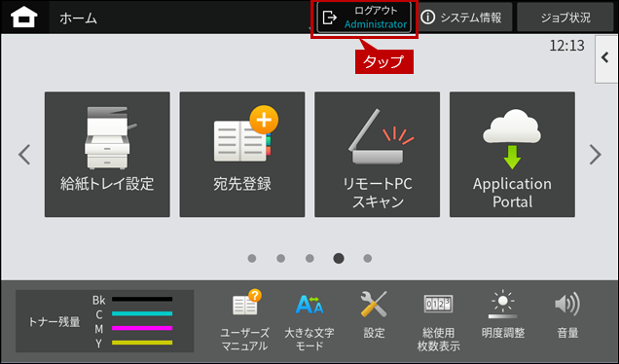Viewport: 619px width, 364px height.
Task: Open 給紙トレイ設定 paper tray settings tile
Action: click(107, 155)
